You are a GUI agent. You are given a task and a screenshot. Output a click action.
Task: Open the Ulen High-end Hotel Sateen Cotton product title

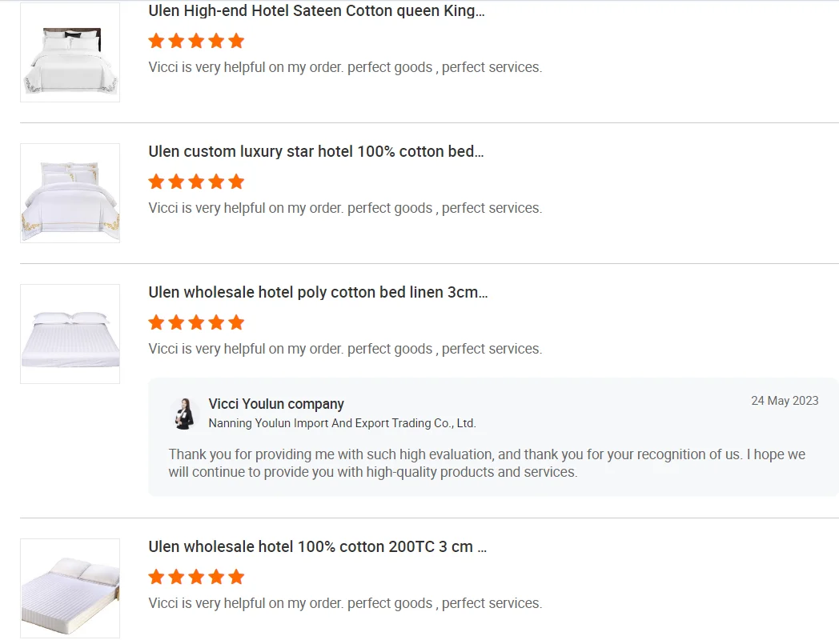click(316, 11)
